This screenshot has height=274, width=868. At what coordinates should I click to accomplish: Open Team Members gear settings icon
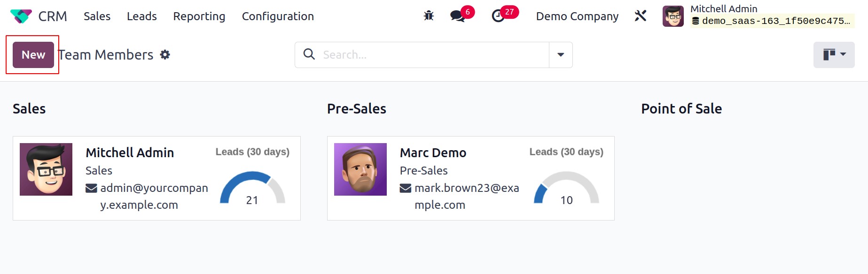coord(165,54)
